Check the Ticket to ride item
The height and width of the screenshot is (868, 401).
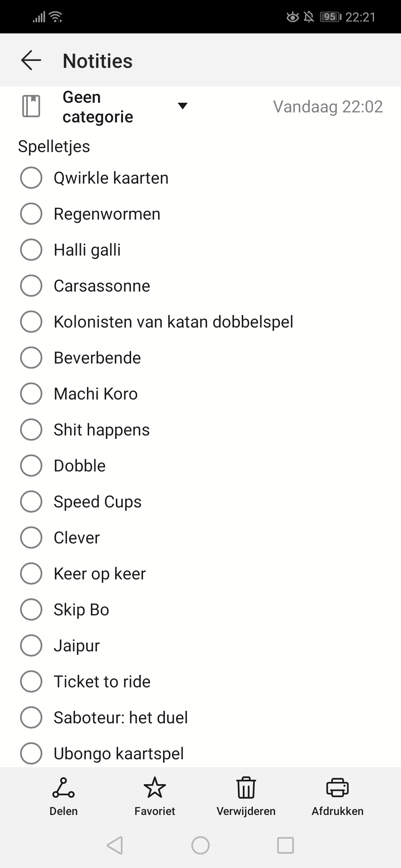(31, 681)
